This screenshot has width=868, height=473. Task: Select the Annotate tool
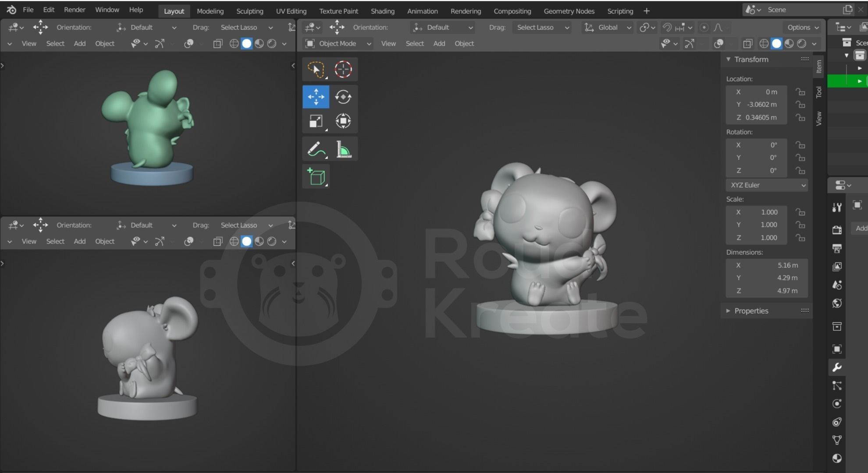click(316, 149)
